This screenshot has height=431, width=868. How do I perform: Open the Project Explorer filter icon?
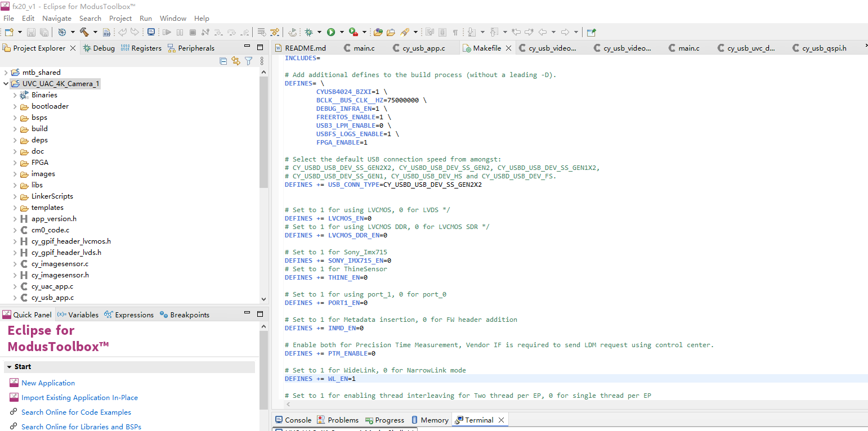click(x=248, y=61)
